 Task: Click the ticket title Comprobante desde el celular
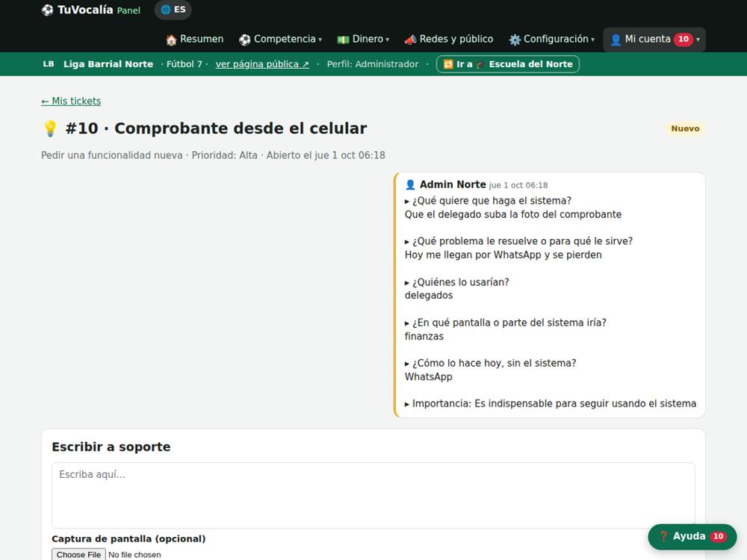[x=241, y=128]
